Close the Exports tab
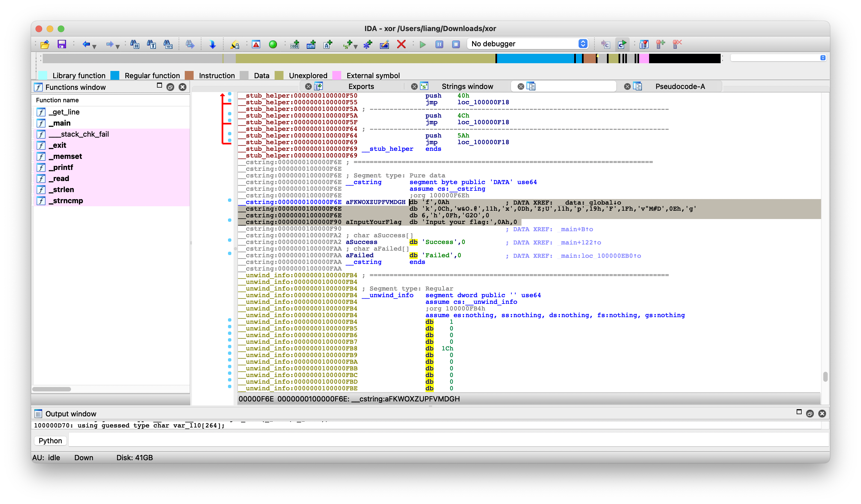The height and width of the screenshot is (504, 861). tap(308, 86)
